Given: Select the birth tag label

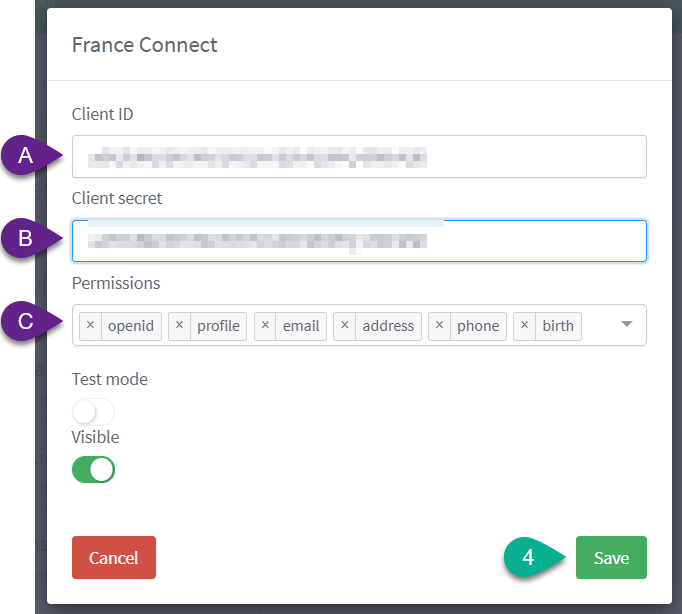Looking at the screenshot, I should point(558,326).
